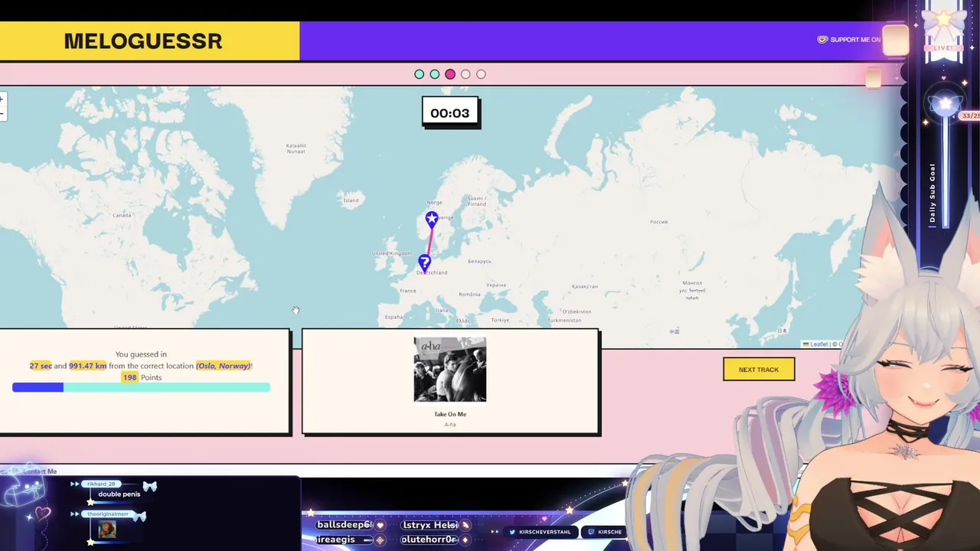Click the A-ha album cover thumbnail
980x551 pixels.
[450, 370]
